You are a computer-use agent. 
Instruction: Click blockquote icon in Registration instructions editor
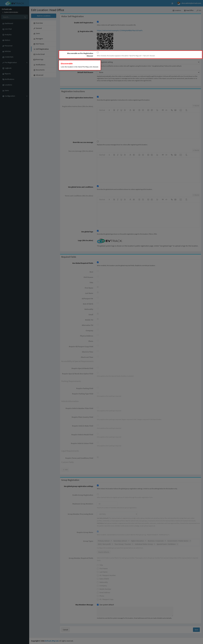[x=163, y=110]
